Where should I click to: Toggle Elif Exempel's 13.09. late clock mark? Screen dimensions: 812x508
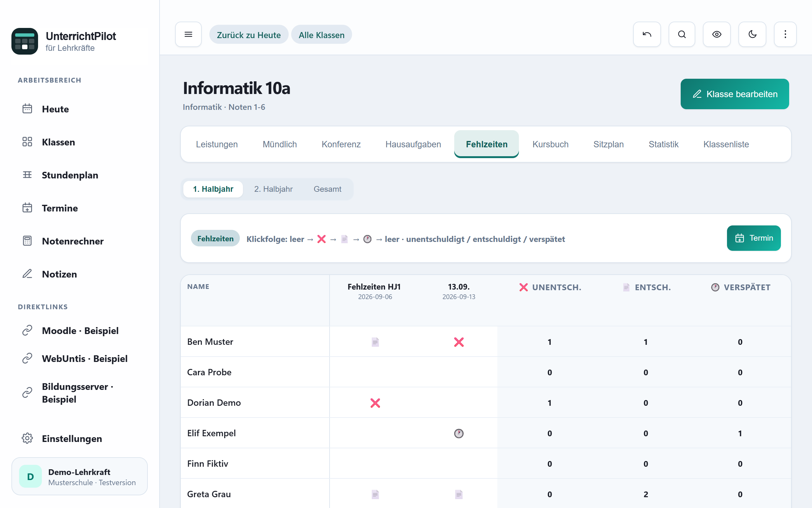coord(459,433)
